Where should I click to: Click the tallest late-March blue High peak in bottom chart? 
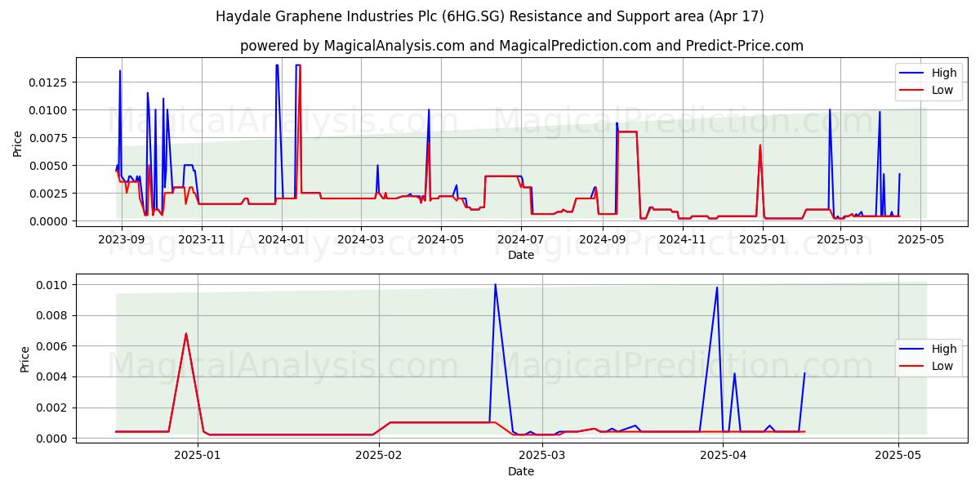point(717,287)
